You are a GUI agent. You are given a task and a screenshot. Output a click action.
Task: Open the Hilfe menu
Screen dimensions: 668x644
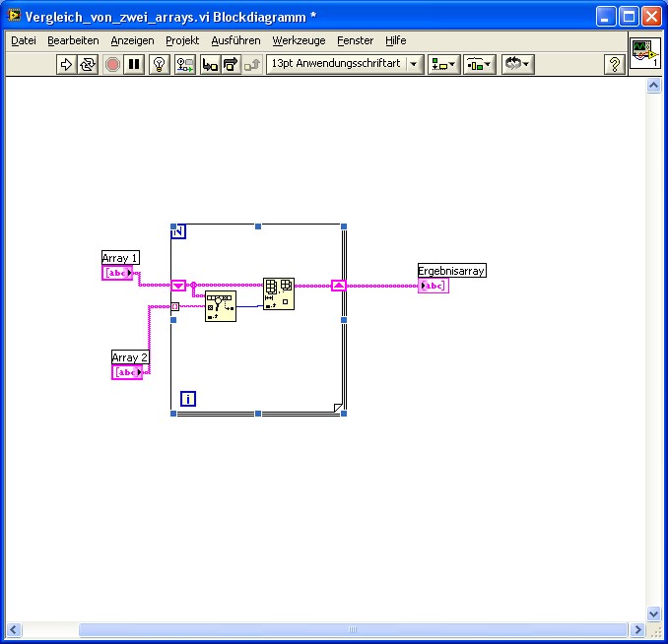(395, 40)
